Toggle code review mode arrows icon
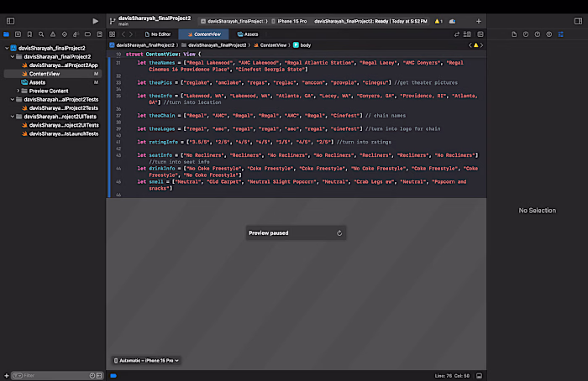The height and width of the screenshot is (381, 588). 456,34
